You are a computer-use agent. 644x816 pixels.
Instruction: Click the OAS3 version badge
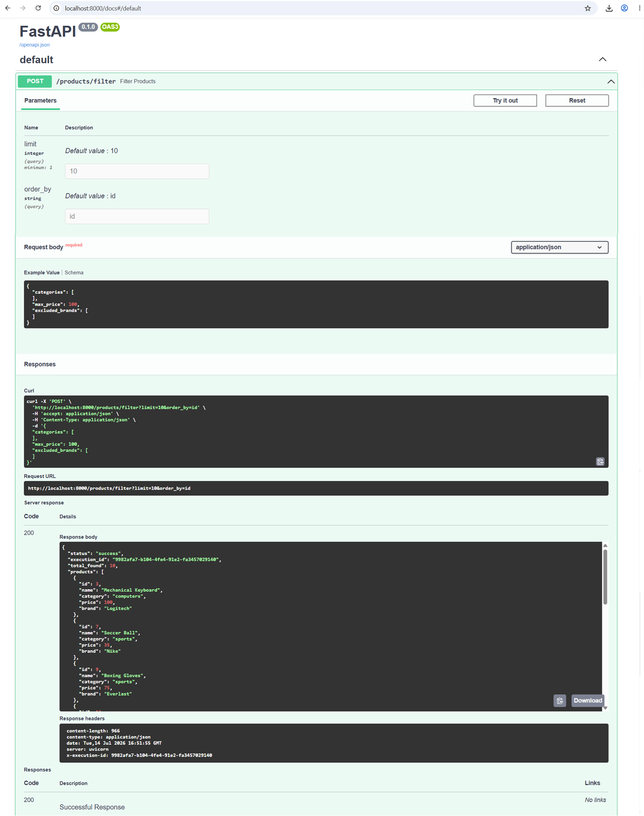pyautogui.click(x=110, y=27)
